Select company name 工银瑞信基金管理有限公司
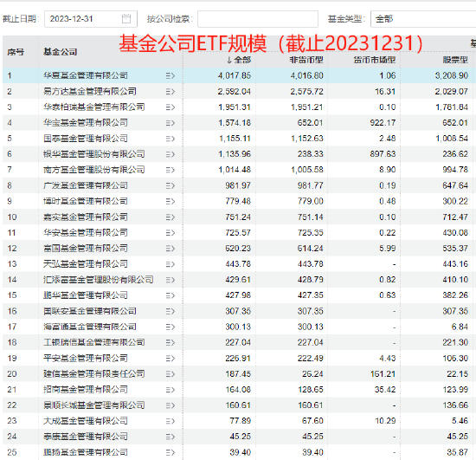Image resolution: width=476 pixels, height=460 pixels. (93, 342)
